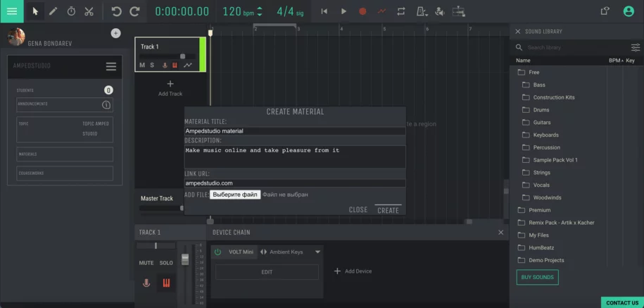
Task: Close the Sound Library panel
Action: point(517,31)
